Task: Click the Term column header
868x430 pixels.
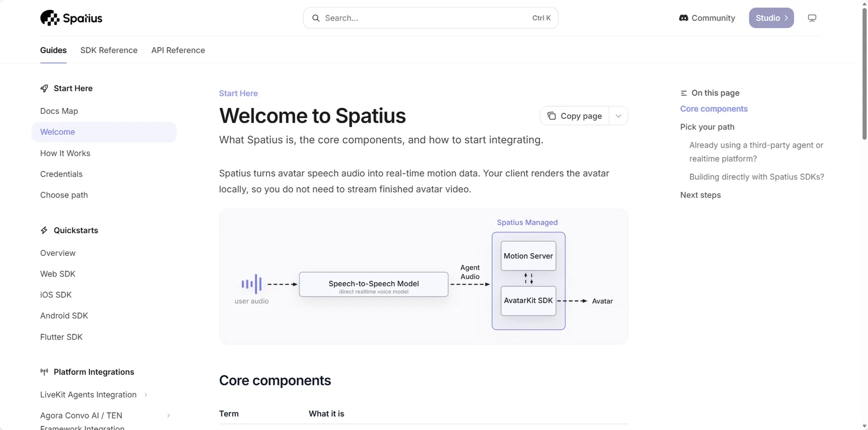Action: click(229, 414)
